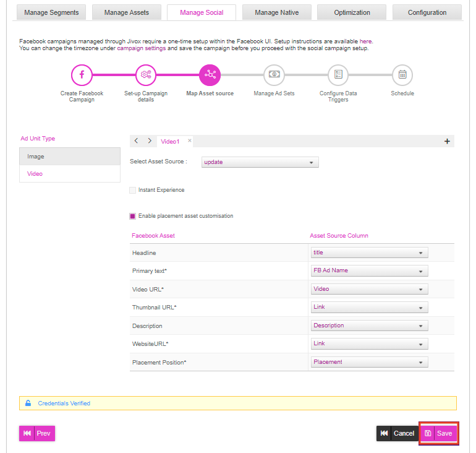This screenshot has width=476, height=453.
Task: Select the Image ad unit type
Action: 70,157
